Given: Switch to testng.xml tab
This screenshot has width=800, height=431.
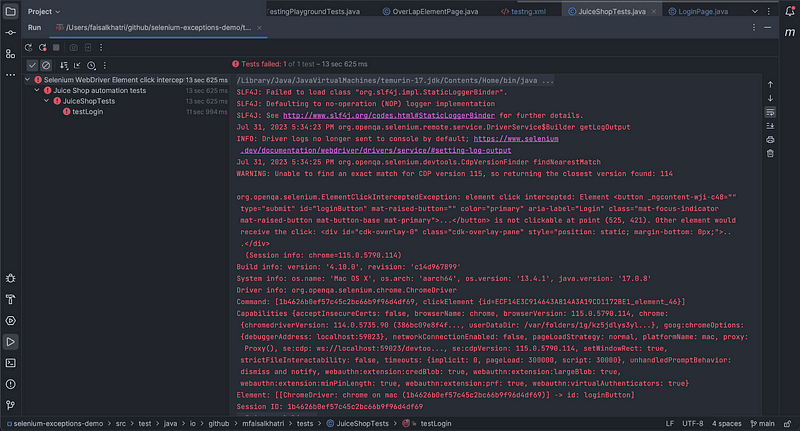Looking at the screenshot, I should [x=523, y=11].
